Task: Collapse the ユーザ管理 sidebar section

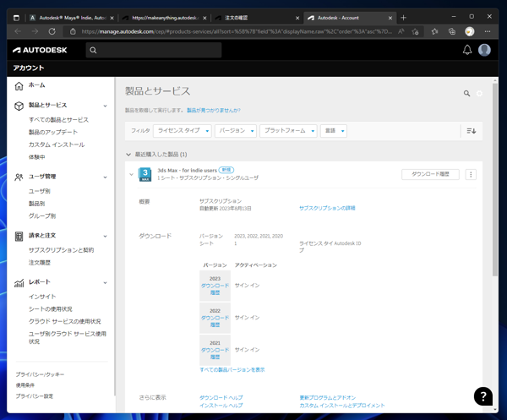Action: point(105,177)
